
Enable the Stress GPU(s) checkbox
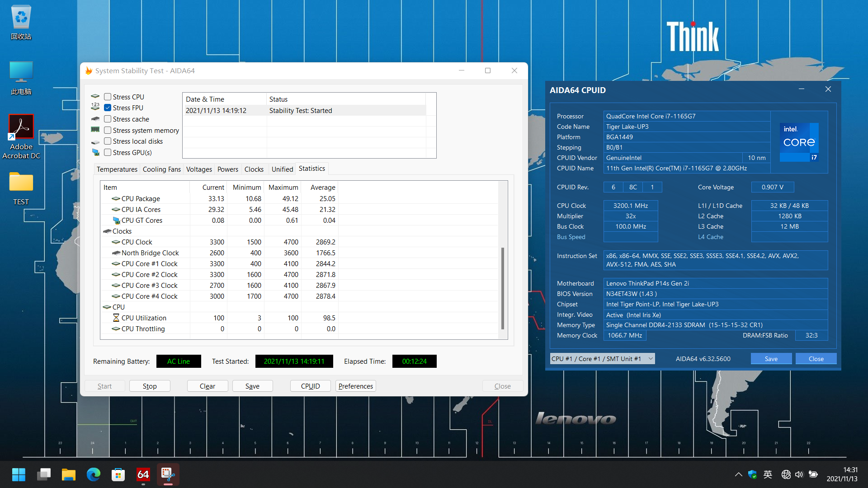(108, 152)
